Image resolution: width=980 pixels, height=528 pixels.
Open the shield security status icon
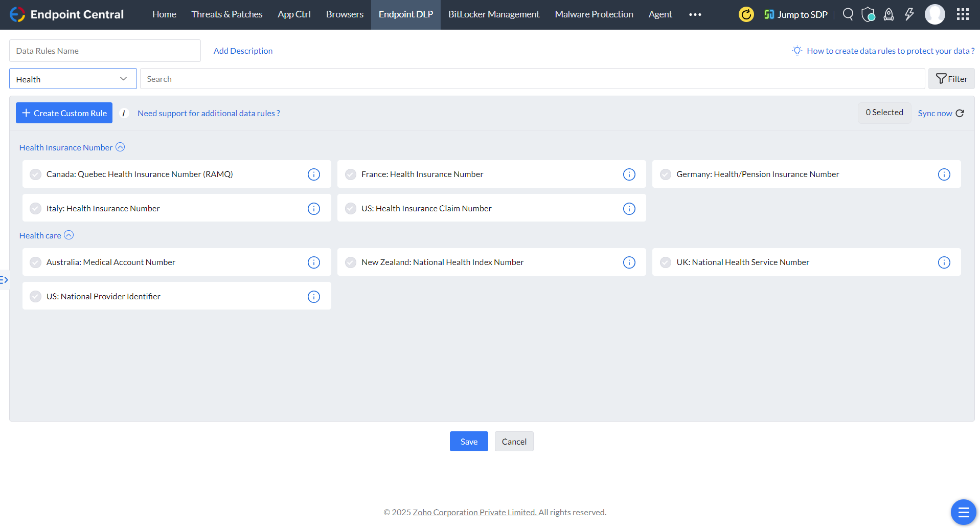pyautogui.click(x=868, y=14)
